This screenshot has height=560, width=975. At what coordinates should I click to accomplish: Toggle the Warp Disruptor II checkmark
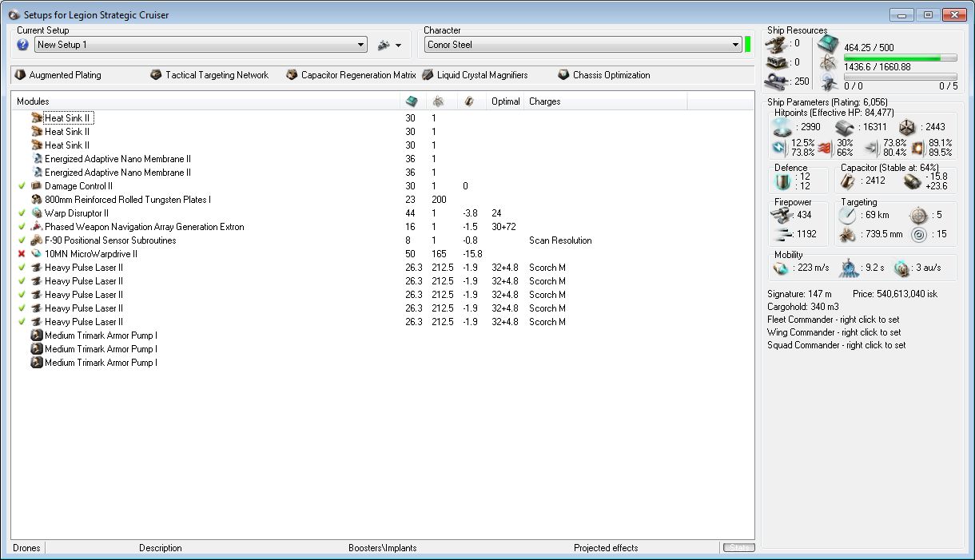click(22, 213)
